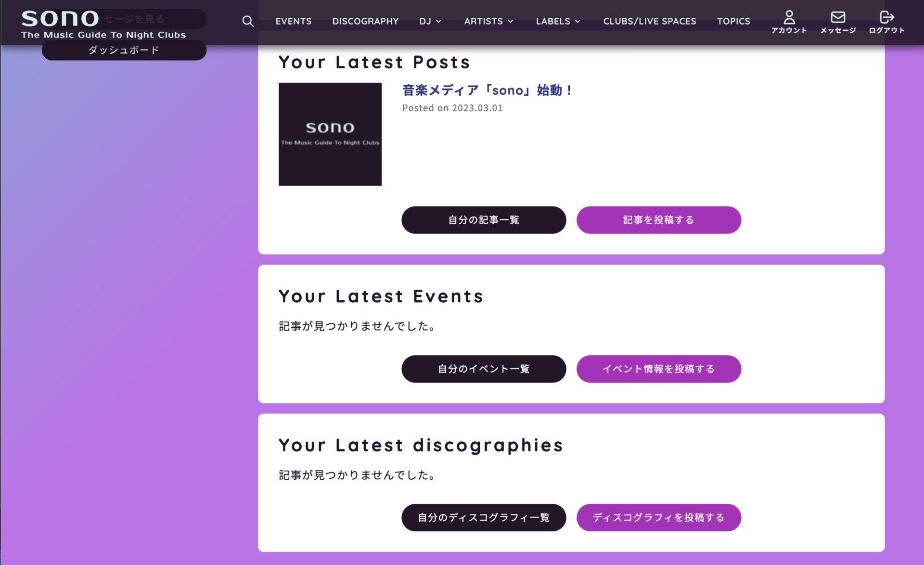
Task: Click the sono logo in header
Action: (60, 19)
